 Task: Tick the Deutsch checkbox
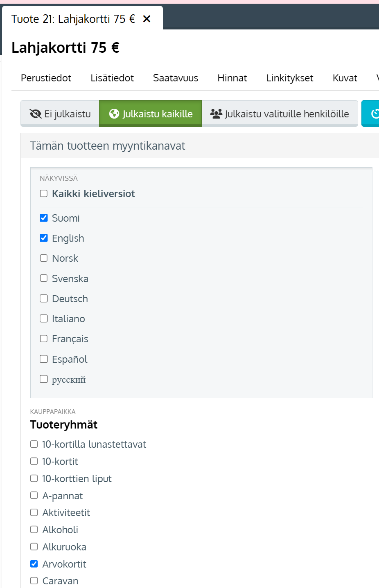click(44, 298)
